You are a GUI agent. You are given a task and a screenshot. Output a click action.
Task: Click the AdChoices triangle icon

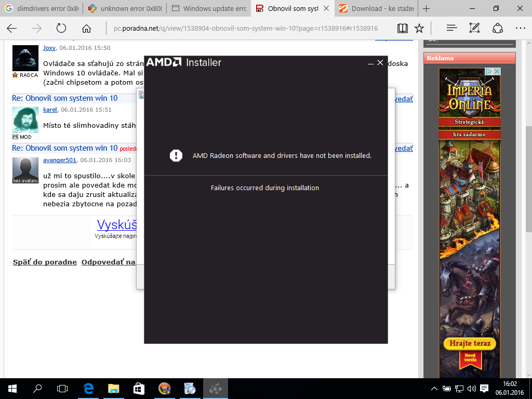coord(488,71)
